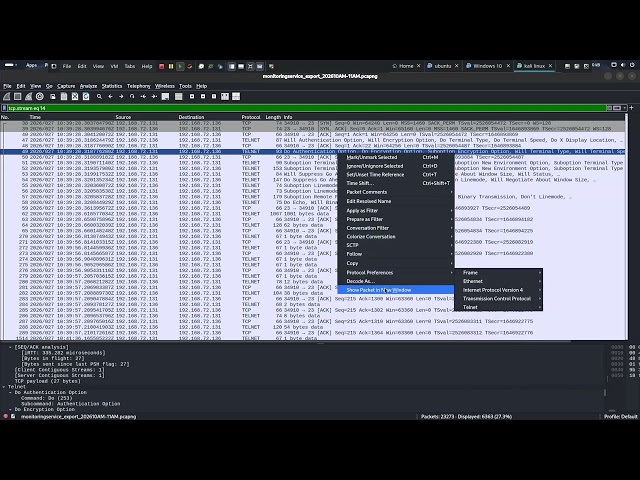Viewport: 640px width, 480px height.
Task: Toggle auto-scroll during live capture
Action: pyautogui.click(x=165, y=97)
